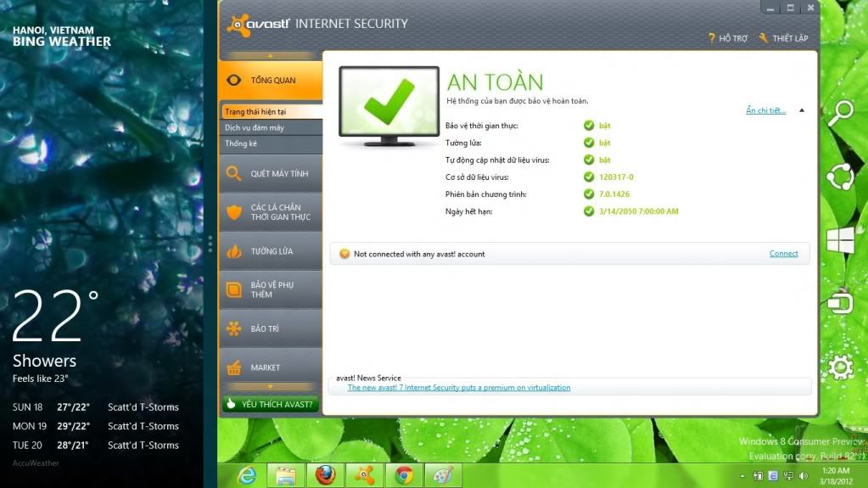Open the Search charm
This screenshot has width=868, height=488.
pos(840,114)
